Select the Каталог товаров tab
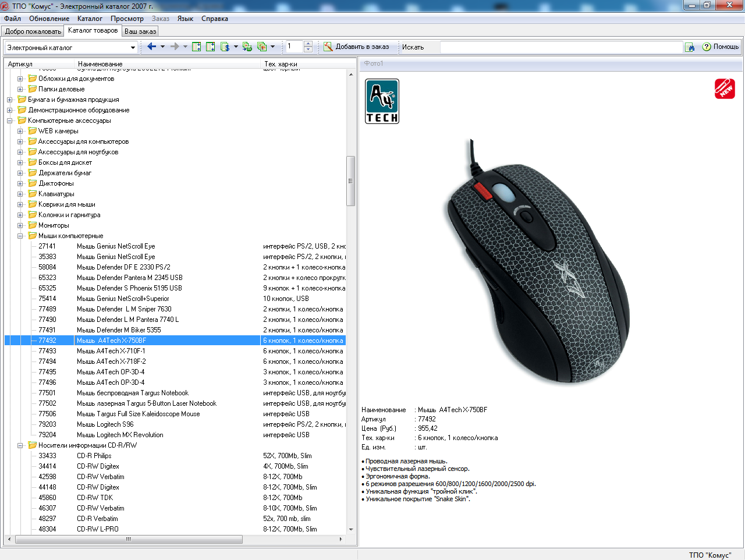This screenshot has width=745, height=560. coord(93,30)
